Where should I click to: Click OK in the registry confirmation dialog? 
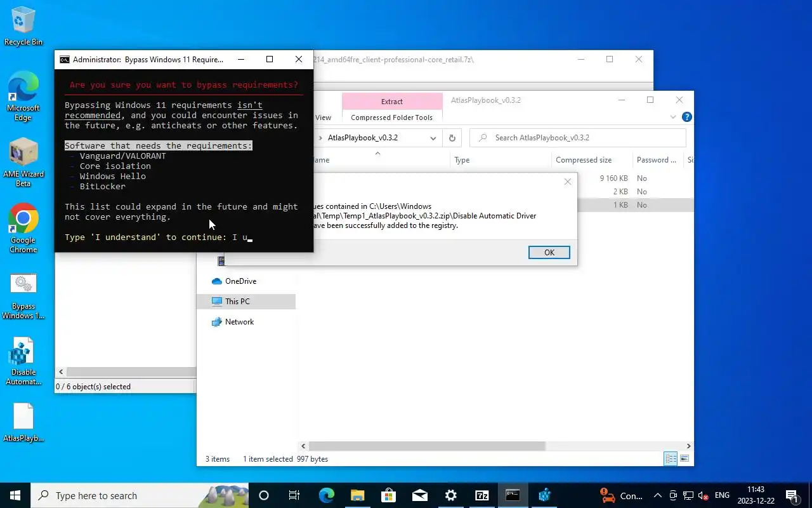pos(549,252)
